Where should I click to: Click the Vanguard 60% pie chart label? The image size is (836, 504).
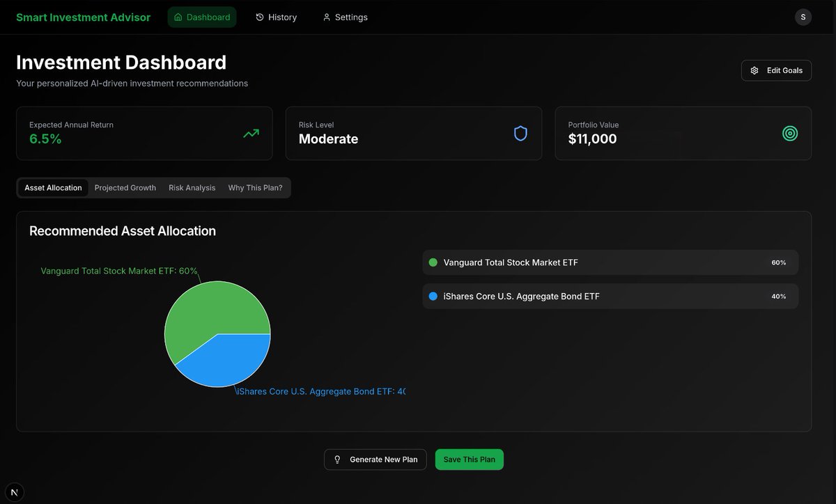pos(119,271)
